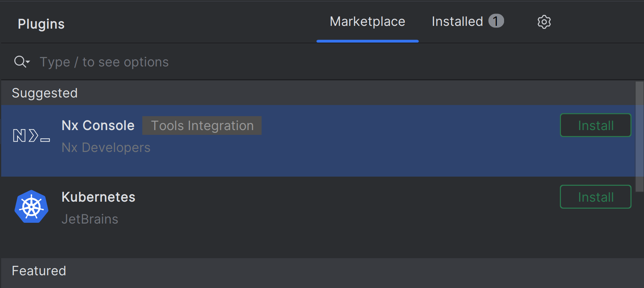Open the Installed tab
Image resolution: width=644 pixels, height=288 pixels.
pyautogui.click(x=457, y=22)
